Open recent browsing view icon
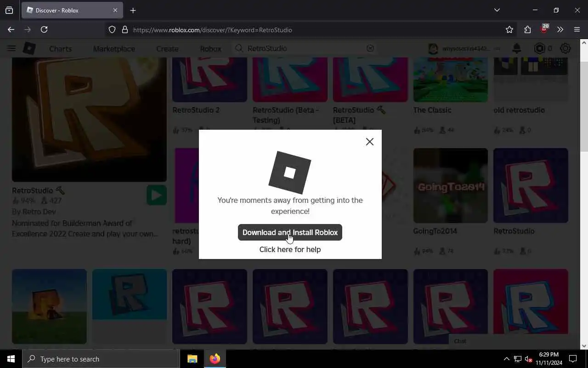This screenshot has height=368, width=588. [9, 10]
